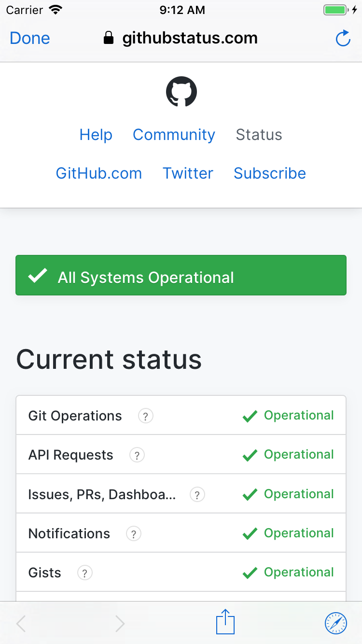The image size is (362, 644).
Task: Go to the GitHub.com link
Action: coord(99,173)
